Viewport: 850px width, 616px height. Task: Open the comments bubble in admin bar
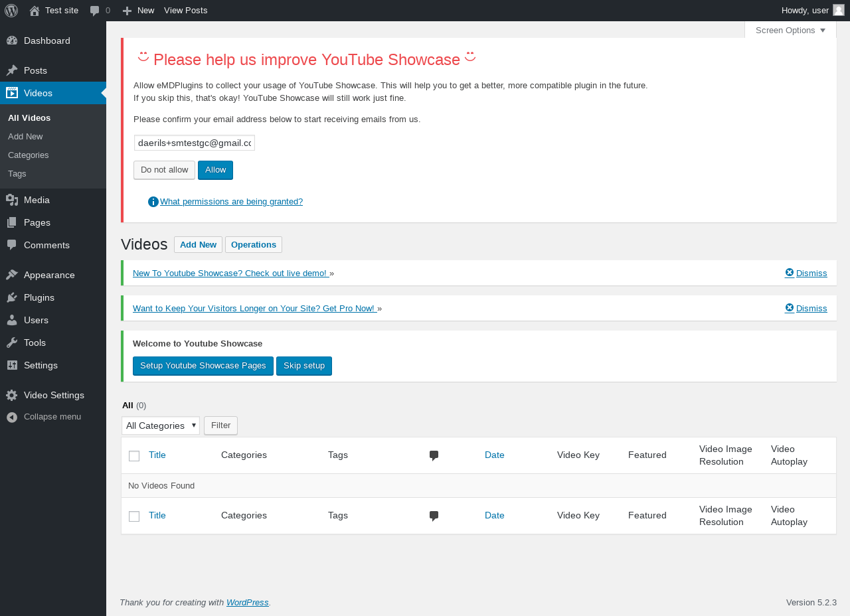[x=95, y=11]
